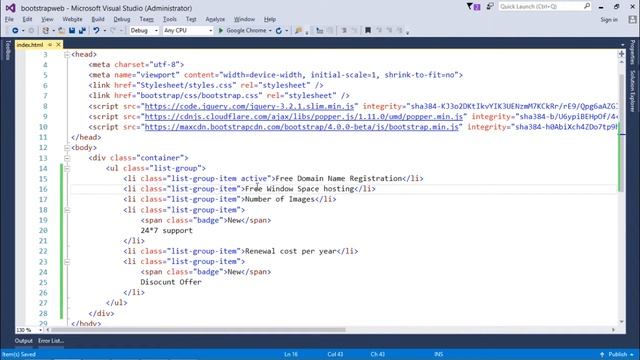
Task: Click the Find in Files toolbar icon
Action: tap(298, 31)
